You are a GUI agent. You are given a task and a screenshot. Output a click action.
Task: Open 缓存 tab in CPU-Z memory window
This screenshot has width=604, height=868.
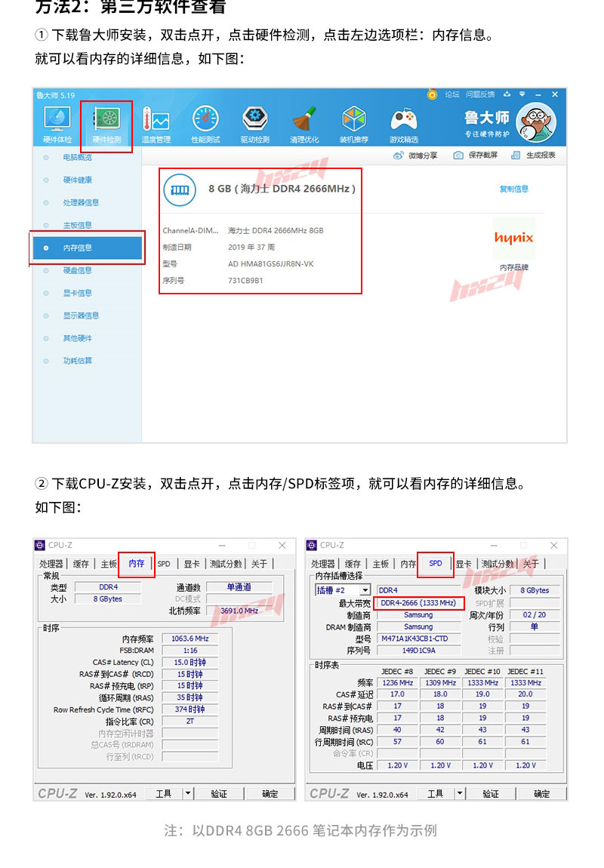[x=81, y=564]
